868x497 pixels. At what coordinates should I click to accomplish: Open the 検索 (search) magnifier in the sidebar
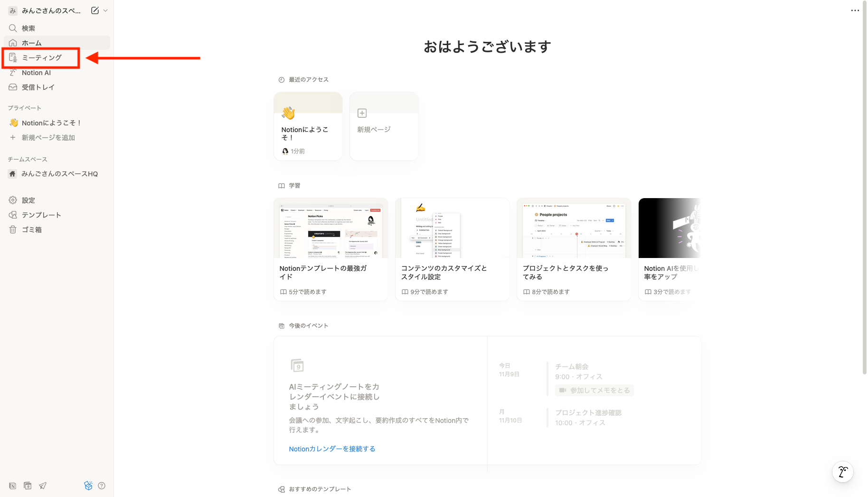[28, 28]
